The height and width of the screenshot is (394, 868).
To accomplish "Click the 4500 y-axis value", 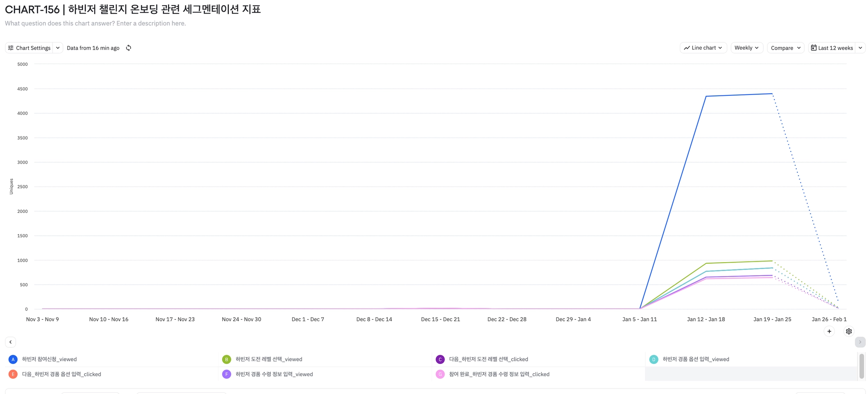I will (x=22, y=89).
